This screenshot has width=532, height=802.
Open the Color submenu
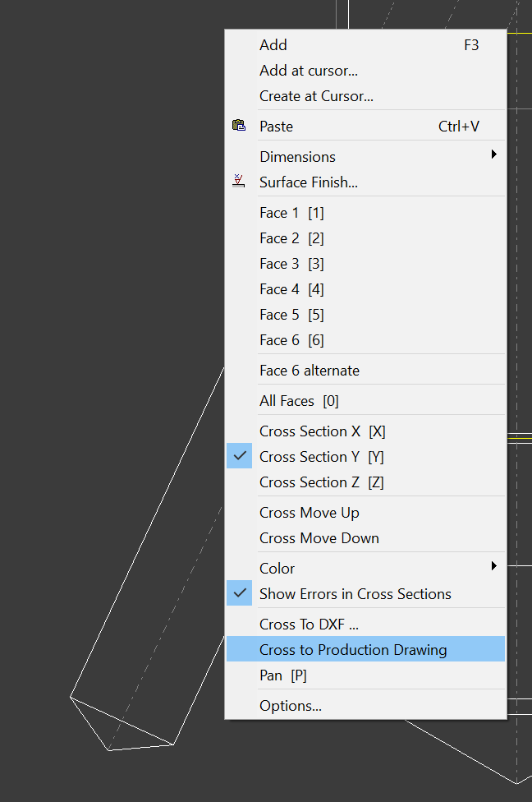(x=365, y=569)
